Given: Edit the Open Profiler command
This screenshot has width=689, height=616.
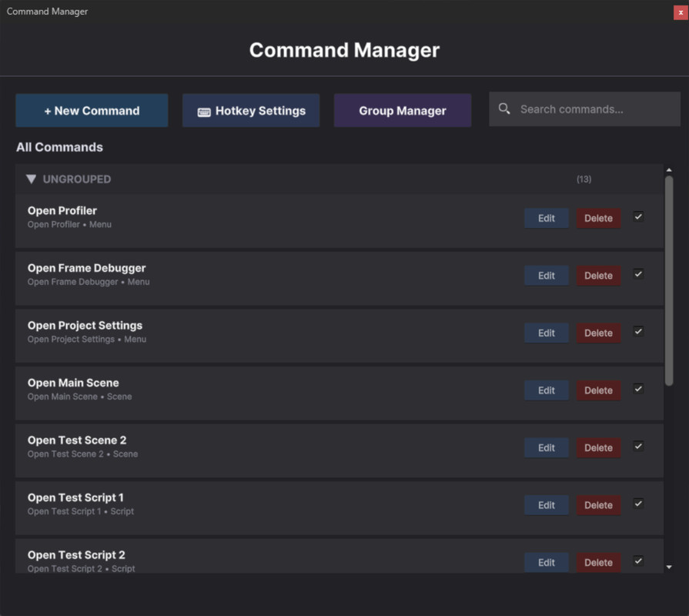Looking at the screenshot, I should point(546,218).
